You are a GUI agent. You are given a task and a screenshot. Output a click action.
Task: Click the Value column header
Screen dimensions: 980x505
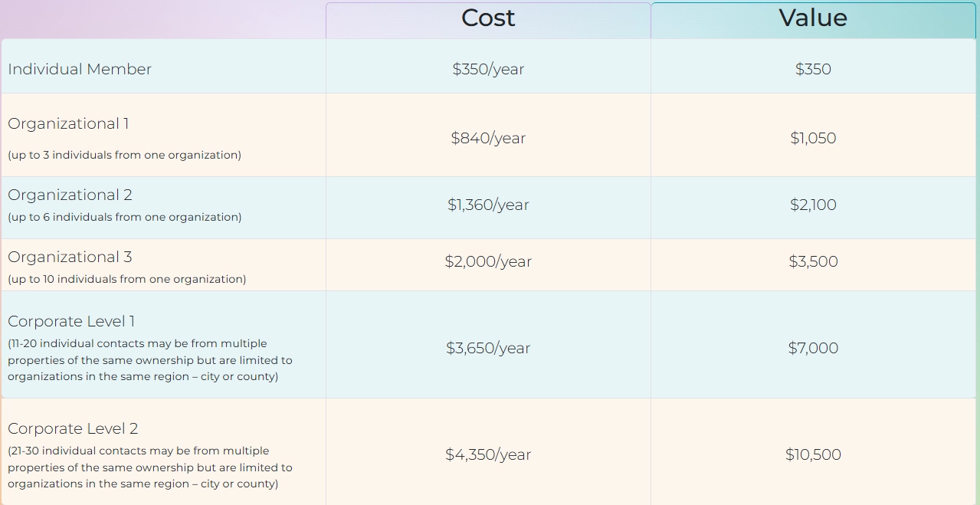pyautogui.click(x=813, y=18)
